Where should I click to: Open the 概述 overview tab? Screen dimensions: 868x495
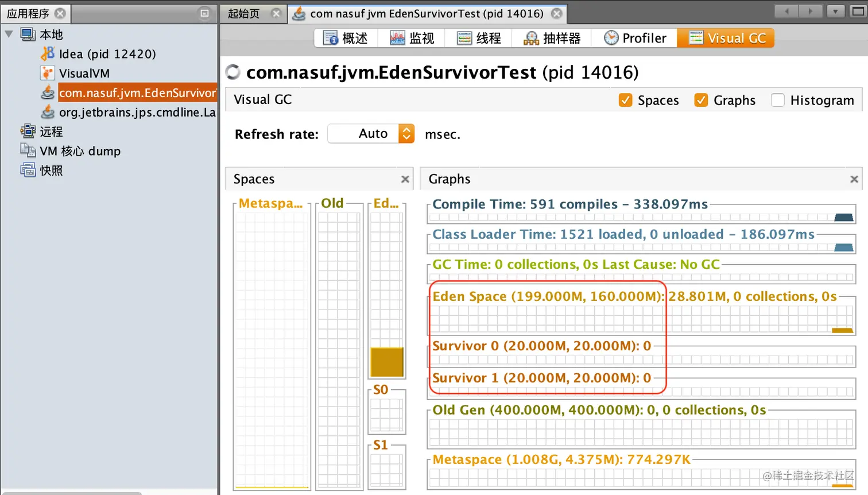[x=346, y=38]
